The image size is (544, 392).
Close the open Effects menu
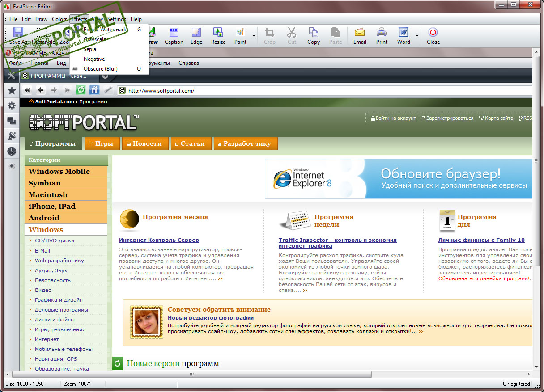tap(80, 19)
